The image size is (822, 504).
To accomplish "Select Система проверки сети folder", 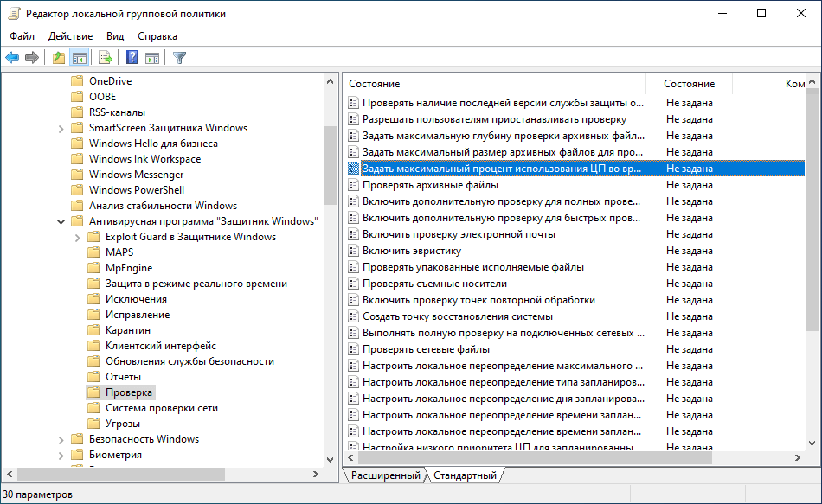I will 162,407.
